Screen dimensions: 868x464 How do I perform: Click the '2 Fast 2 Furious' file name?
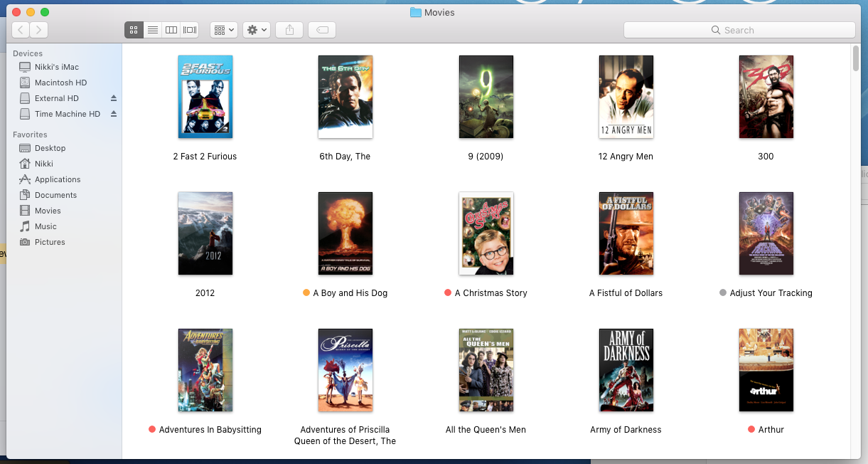click(x=205, y=157)
